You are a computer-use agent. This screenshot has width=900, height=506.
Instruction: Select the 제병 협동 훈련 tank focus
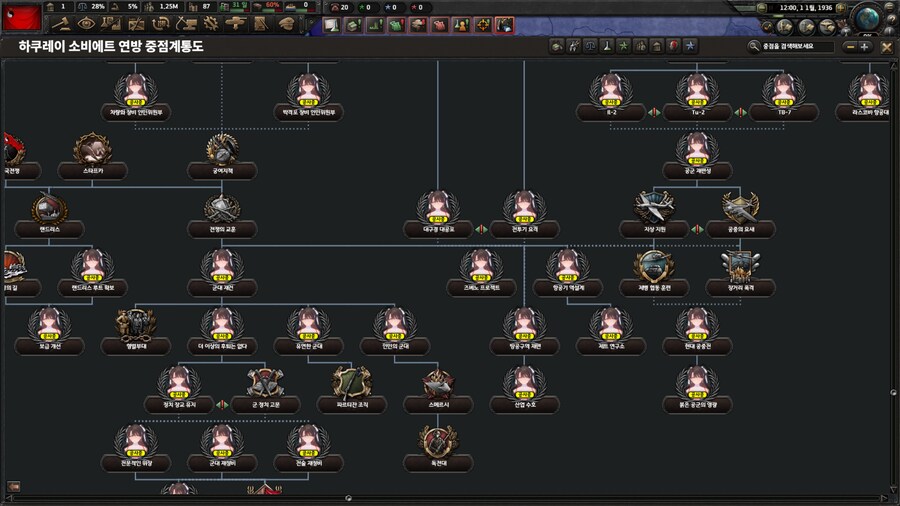[x=654, y=267]
